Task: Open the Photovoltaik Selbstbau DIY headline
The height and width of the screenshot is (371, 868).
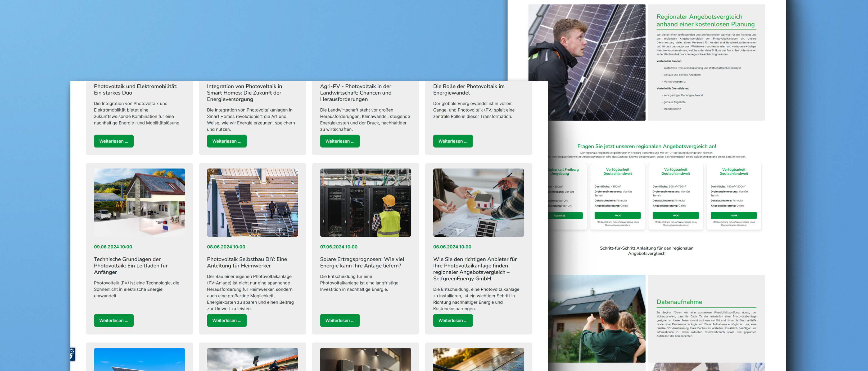Action: (247, 262)
